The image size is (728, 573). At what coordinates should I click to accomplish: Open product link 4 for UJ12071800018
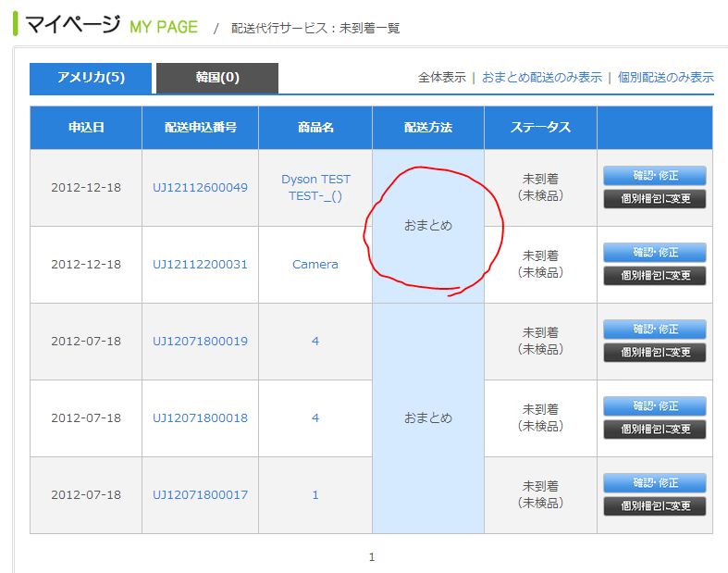tap(315, 417)
